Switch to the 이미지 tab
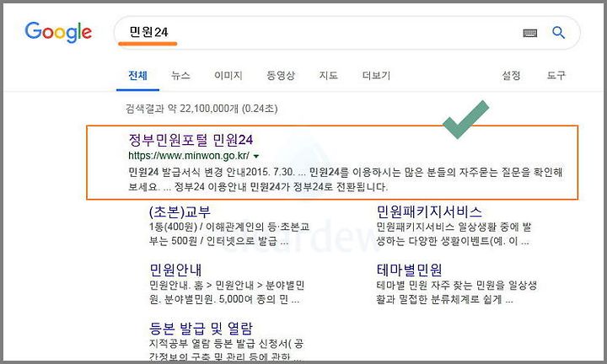607x364 pixels. [x=228, y=75]
